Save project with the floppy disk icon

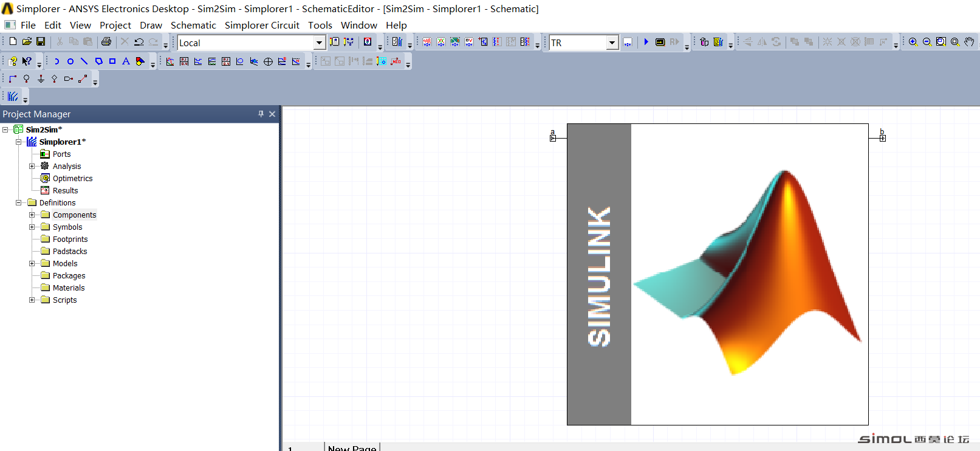(41, 41)
